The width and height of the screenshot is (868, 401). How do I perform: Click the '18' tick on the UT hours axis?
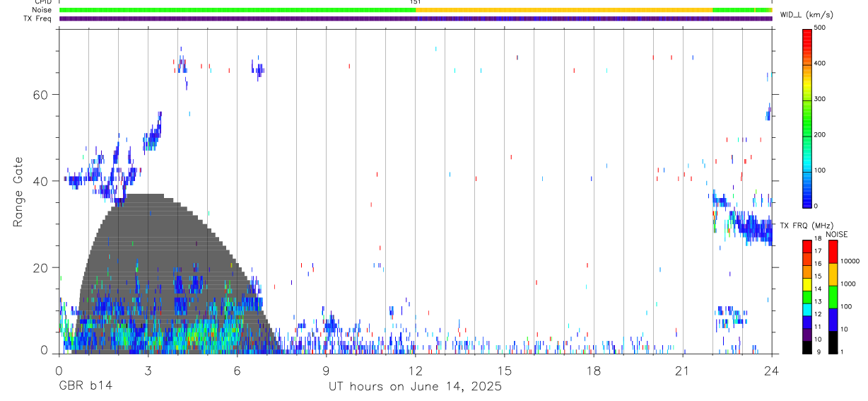click(593, 371)
